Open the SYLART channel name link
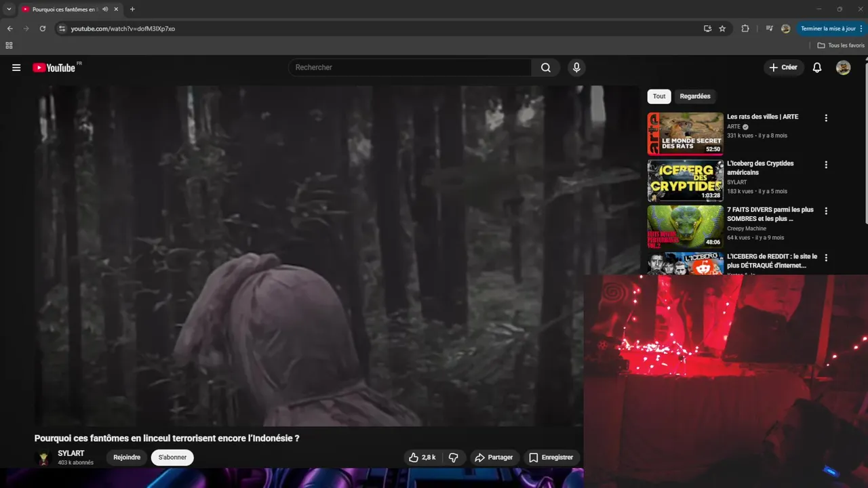Image resolution: width=868 pixels, height=488 pixels. (71, 453)
